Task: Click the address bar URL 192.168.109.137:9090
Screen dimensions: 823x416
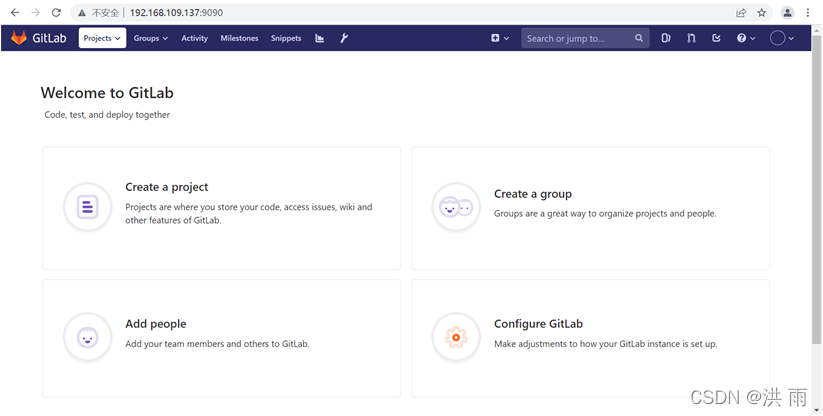Action: [176, 13]
